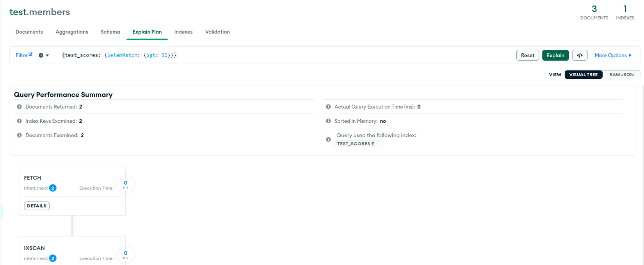Click the IXSCAN stage title
The image size is (644, 265).
tap(34, 248)
